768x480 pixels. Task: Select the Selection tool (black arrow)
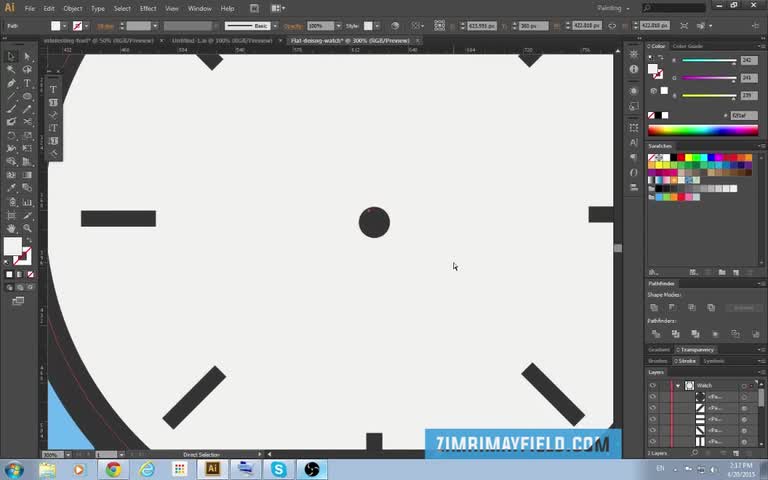[11, 56]
